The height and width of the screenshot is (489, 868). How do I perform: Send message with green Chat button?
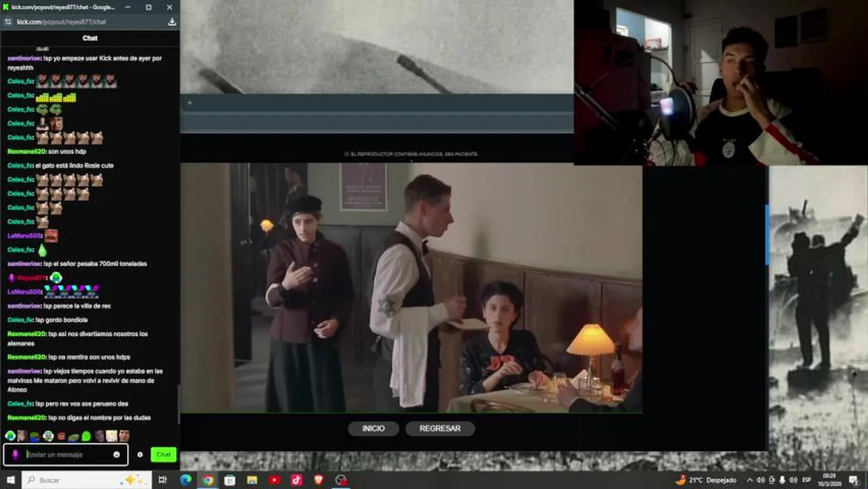164,454
